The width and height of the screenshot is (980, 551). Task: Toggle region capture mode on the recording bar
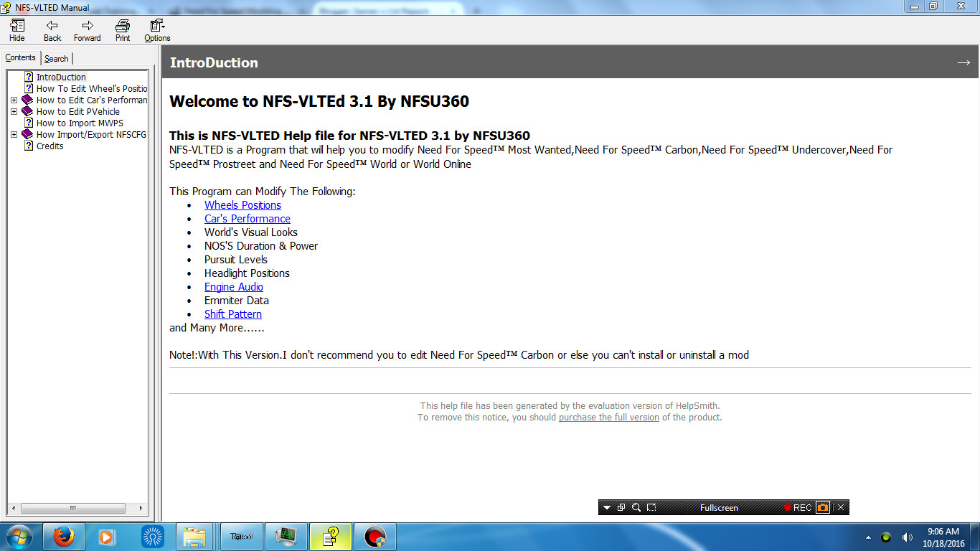(651, 507)
